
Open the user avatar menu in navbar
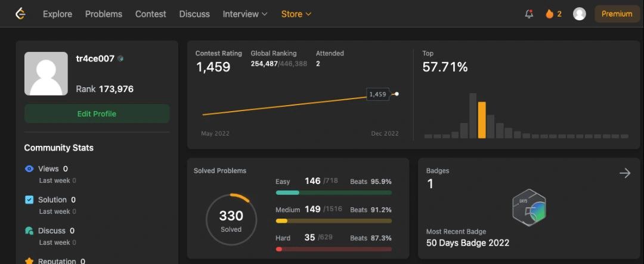click(579, 14)
